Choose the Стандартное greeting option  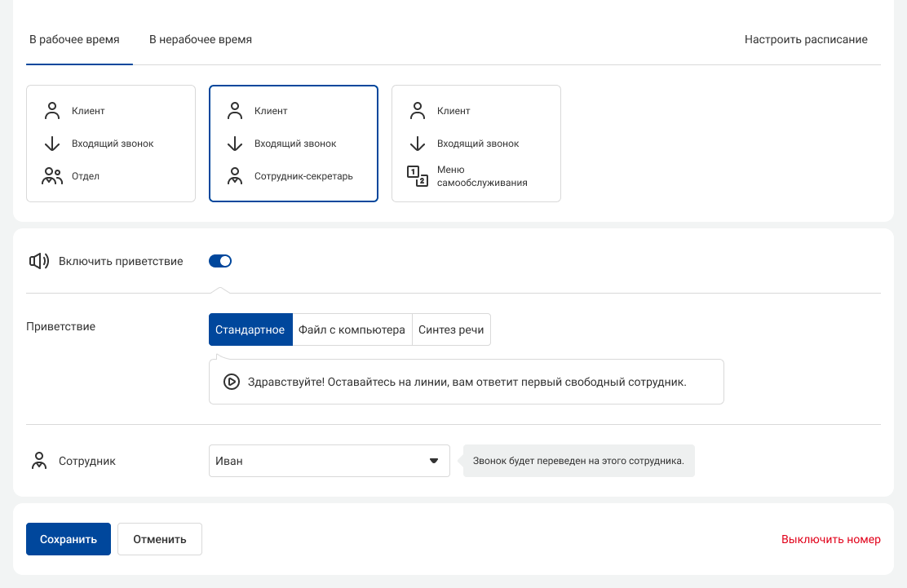pyautogui.click(x=250, y=330)
